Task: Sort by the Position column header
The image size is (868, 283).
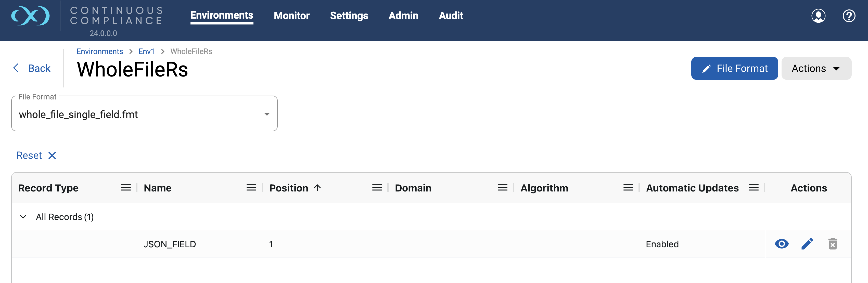Action: click(289, 188)
